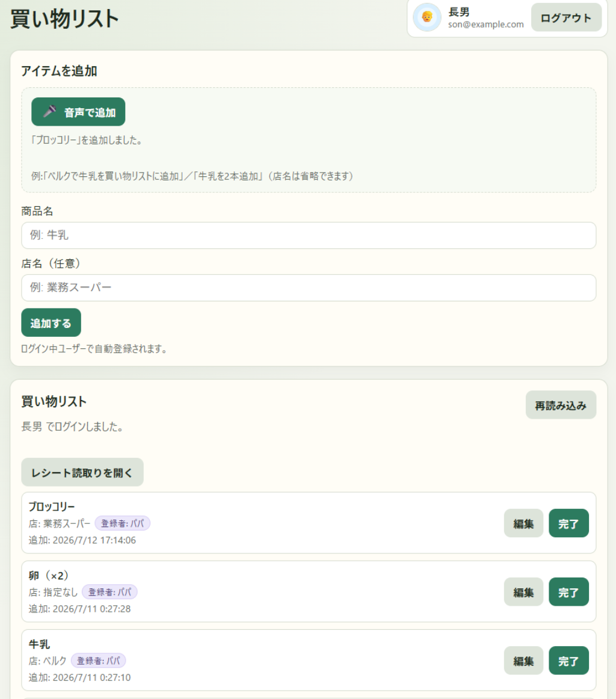Mark 牛乳 as 完了
The width and height of the screenshot is (616, 699).
568,661
